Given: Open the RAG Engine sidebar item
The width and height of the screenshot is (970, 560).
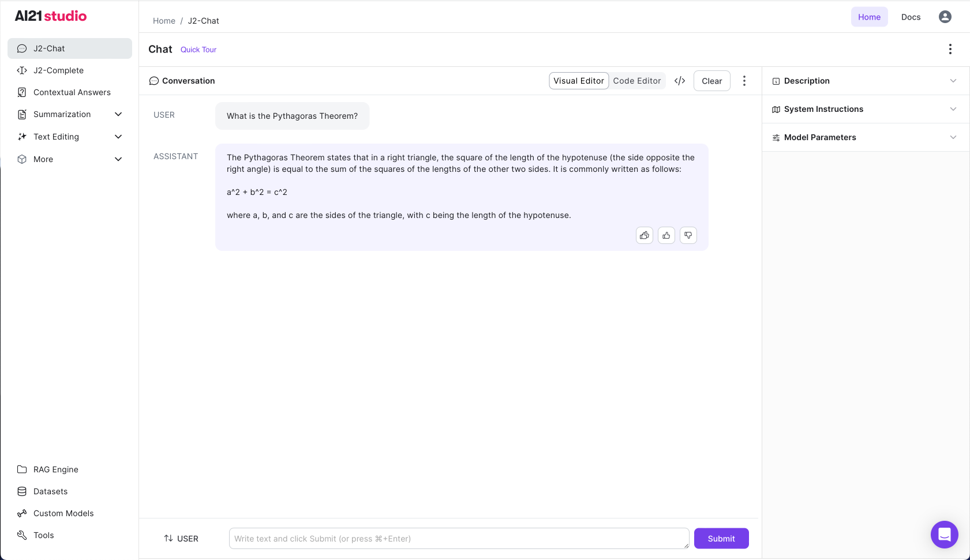Looking at the screenshot, I should (55, 469).
